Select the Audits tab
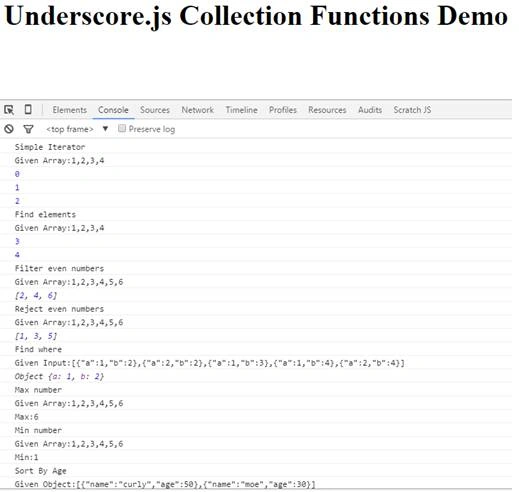 [x=370, y=110]
